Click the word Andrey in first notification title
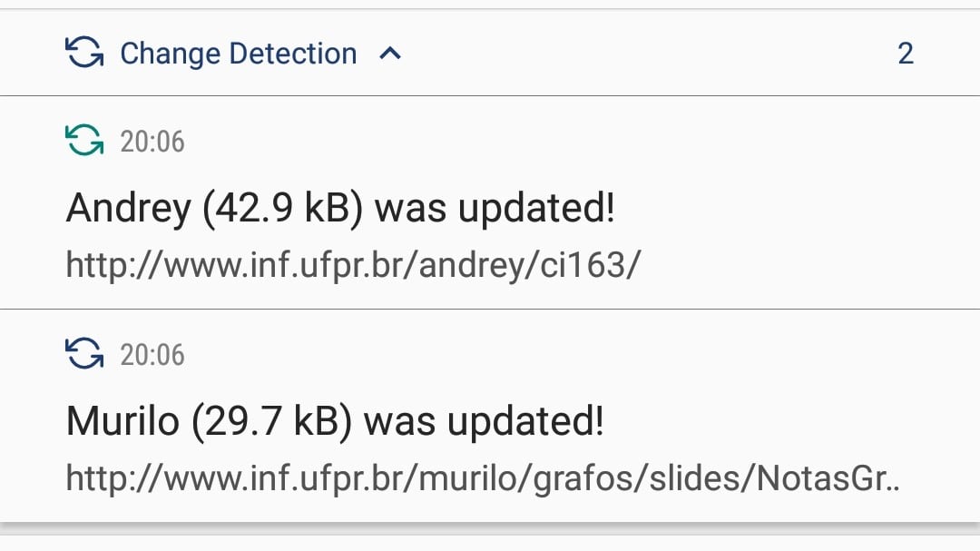The image size is (980, 551). click(128, 208)
